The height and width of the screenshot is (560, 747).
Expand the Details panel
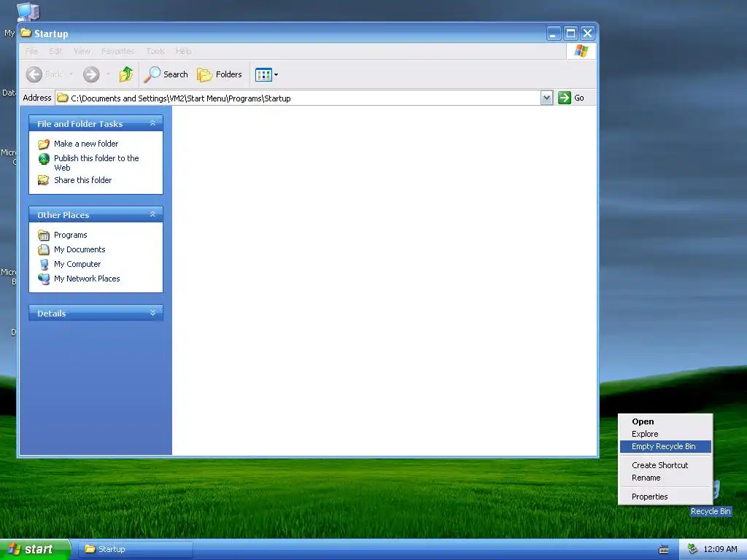tap(153, 313)
